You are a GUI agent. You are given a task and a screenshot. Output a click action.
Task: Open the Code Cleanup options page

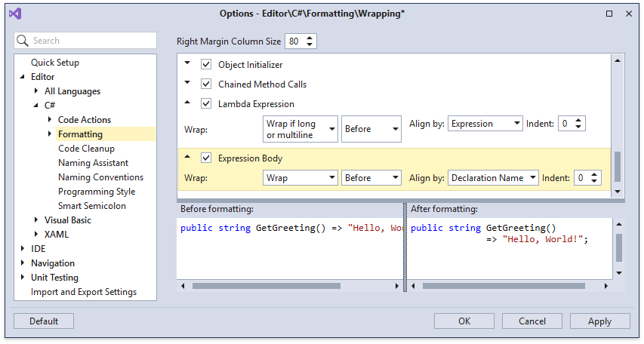pos(86,149)
